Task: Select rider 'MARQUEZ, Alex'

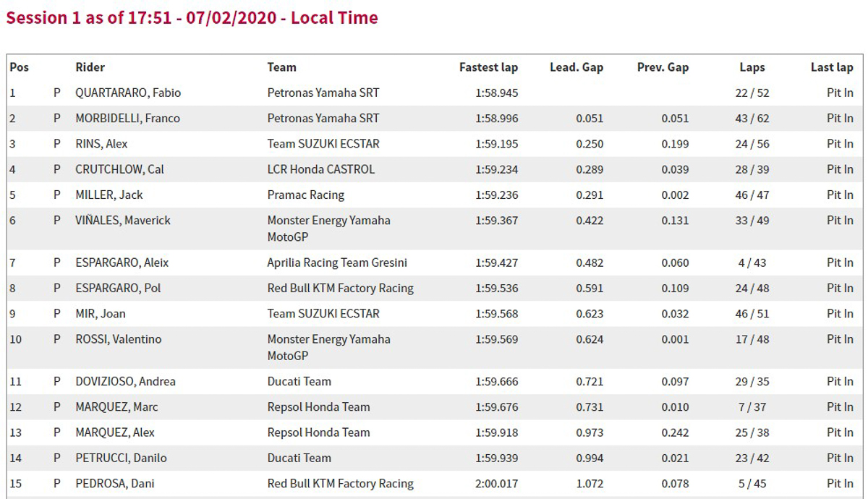Action: [x=115, y=432]
